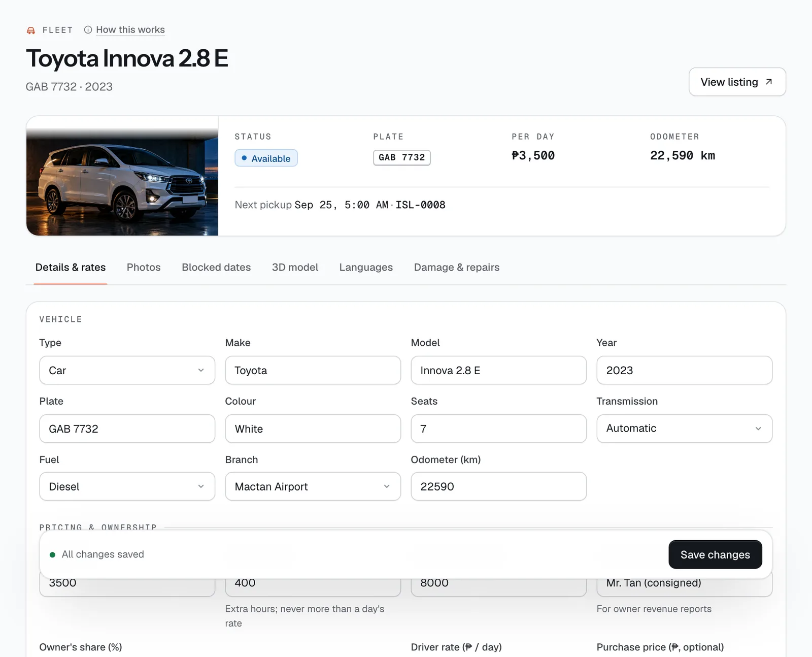The image size is (812, 657).
Task: Open the Fuel dropdown showing Diesel
Action: (127, 486)
